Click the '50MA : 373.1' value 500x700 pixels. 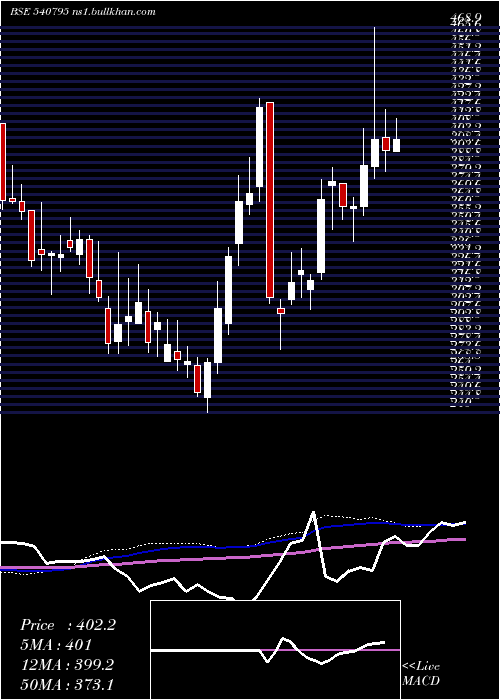67,684
